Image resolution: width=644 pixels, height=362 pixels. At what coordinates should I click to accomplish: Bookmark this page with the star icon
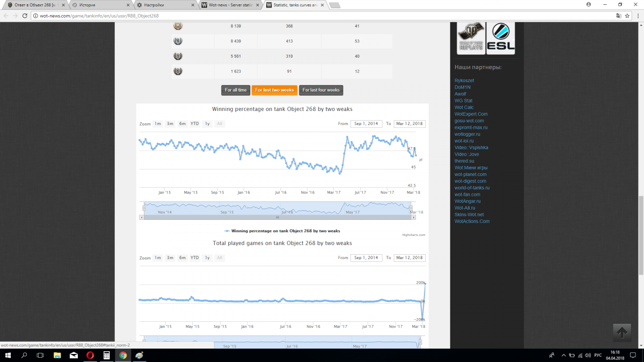(x=628, y=16)
